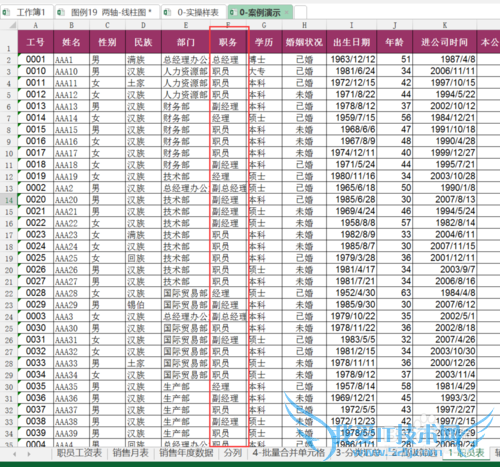
Task: Open the 4-批量合并单元格 sheet tab
Action: (288, 453)
